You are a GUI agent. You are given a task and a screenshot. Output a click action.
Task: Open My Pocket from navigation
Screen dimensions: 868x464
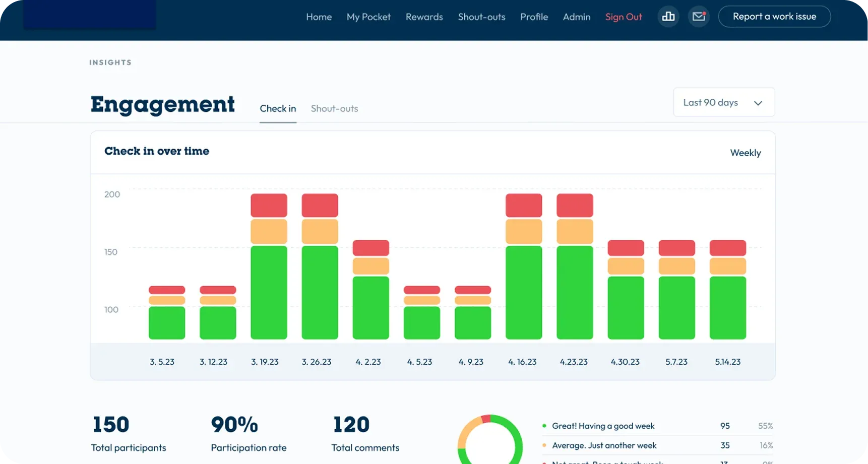click(x=368, y=17)
